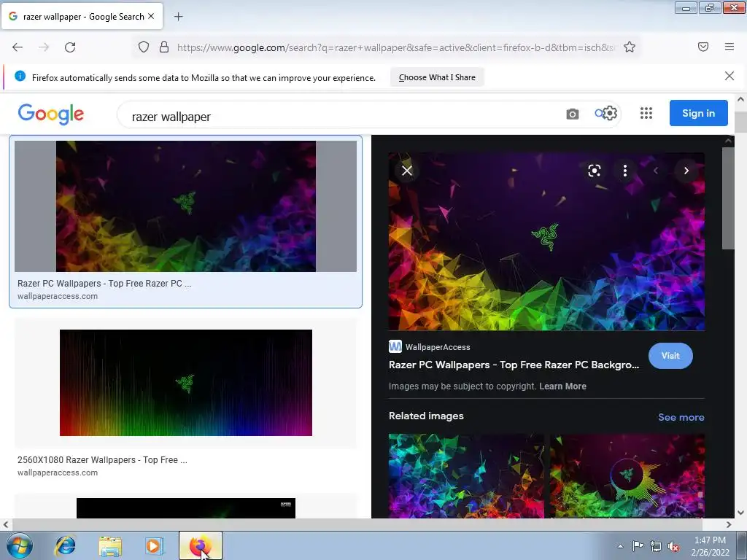This screenshot has width=747, height=560.
Task: Click See more related images
Action: coord(681,417)
